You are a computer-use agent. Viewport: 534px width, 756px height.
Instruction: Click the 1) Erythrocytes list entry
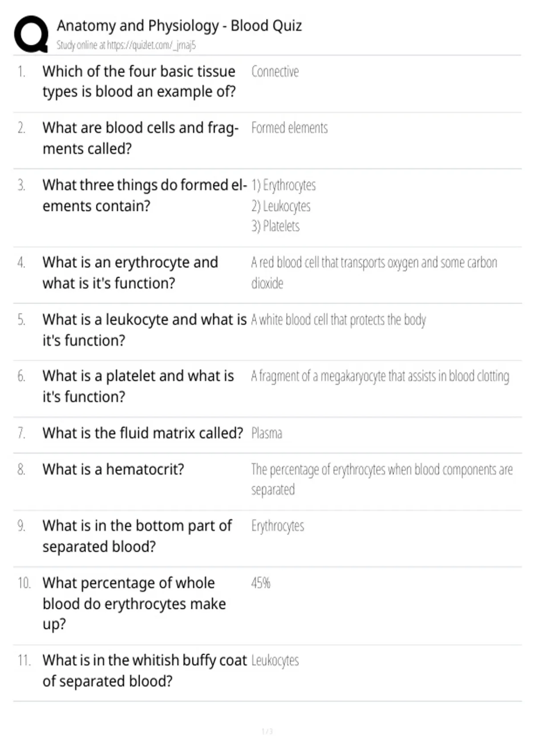tap(283, 185)
